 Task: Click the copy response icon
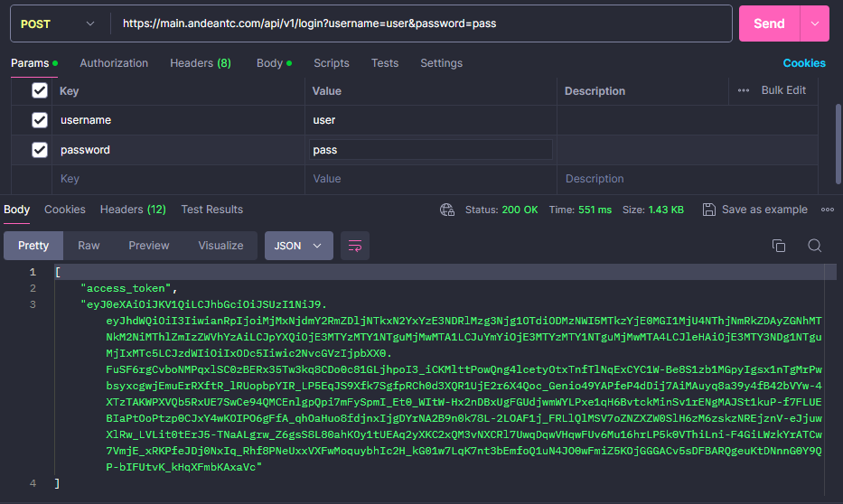tap(778, 246)
